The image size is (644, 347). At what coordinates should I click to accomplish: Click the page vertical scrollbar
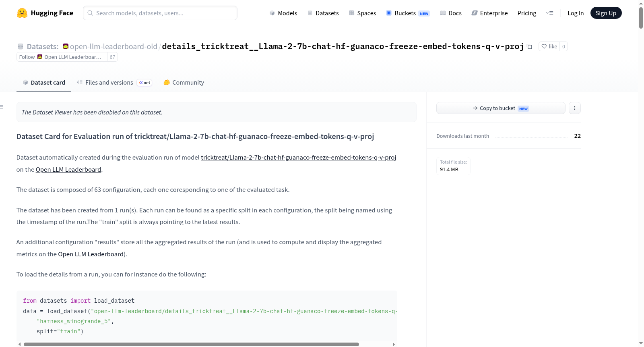[641, 18]
